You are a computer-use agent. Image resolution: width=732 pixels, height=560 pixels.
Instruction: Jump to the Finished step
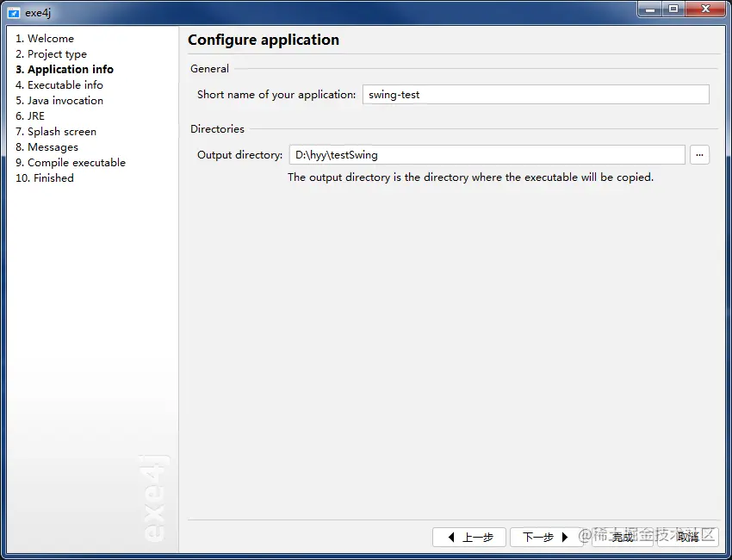[45, 178]
